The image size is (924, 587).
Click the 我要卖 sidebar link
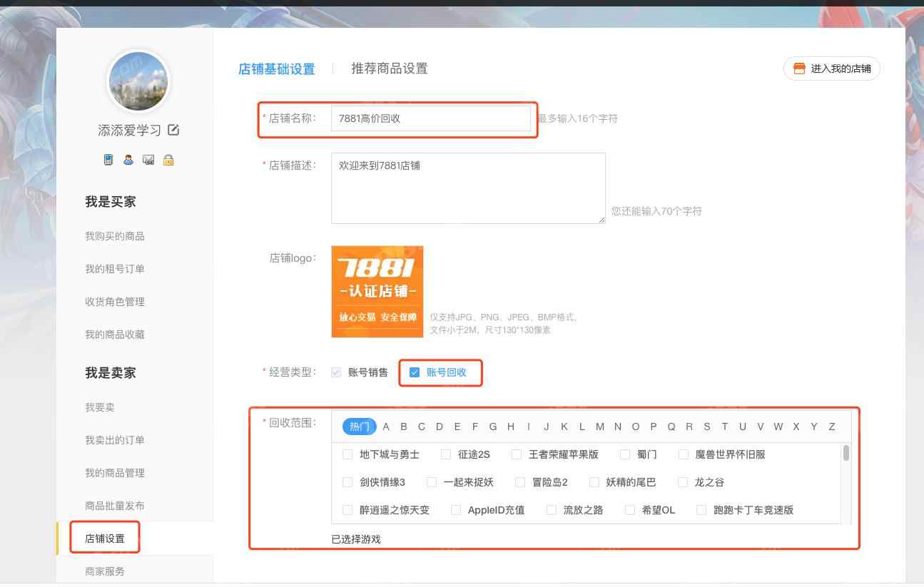tap(100, 407)
